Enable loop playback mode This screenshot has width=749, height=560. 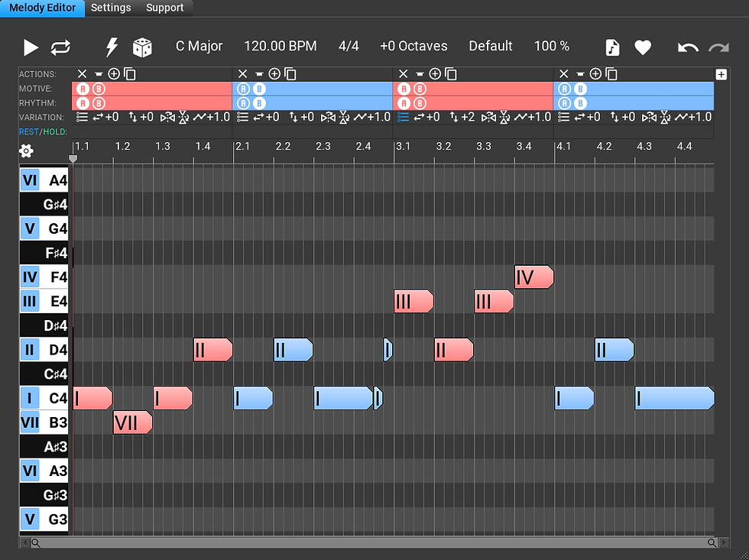tap(62, 47)
